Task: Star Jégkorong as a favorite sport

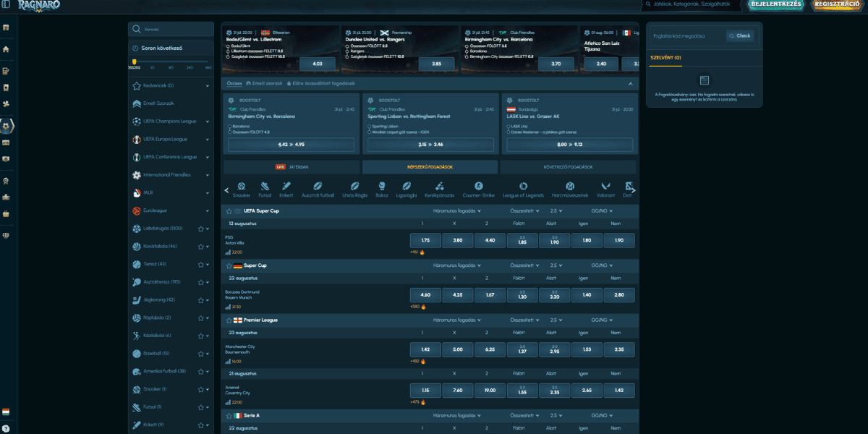Action: click(200, 299)
